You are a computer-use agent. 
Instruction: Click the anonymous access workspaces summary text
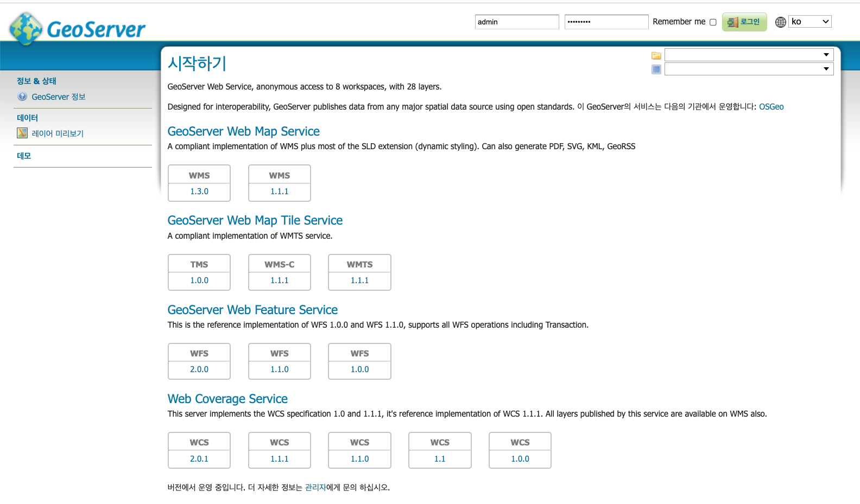[x=305, y=87]
